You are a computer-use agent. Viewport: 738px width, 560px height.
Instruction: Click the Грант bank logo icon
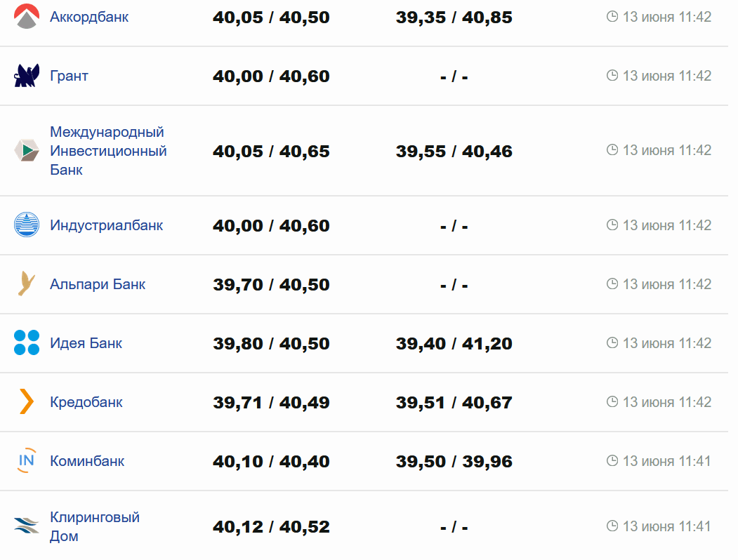coord(27,76)
